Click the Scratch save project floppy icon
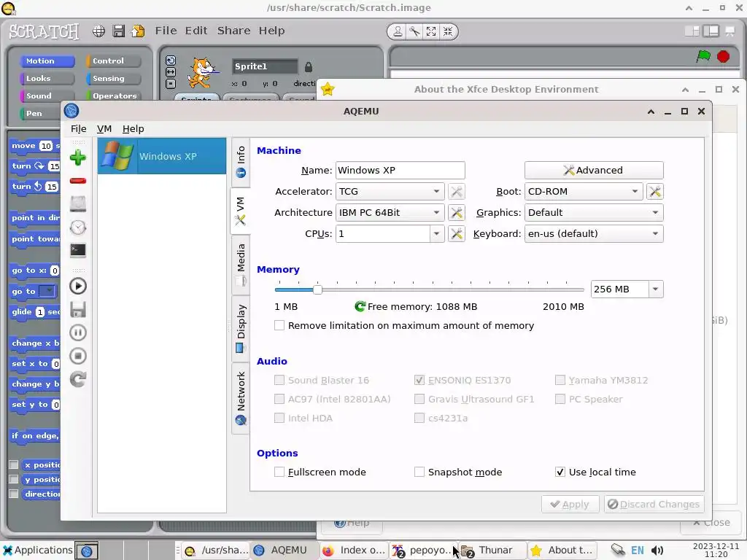747x560 pixels. (x=118, y=31)
